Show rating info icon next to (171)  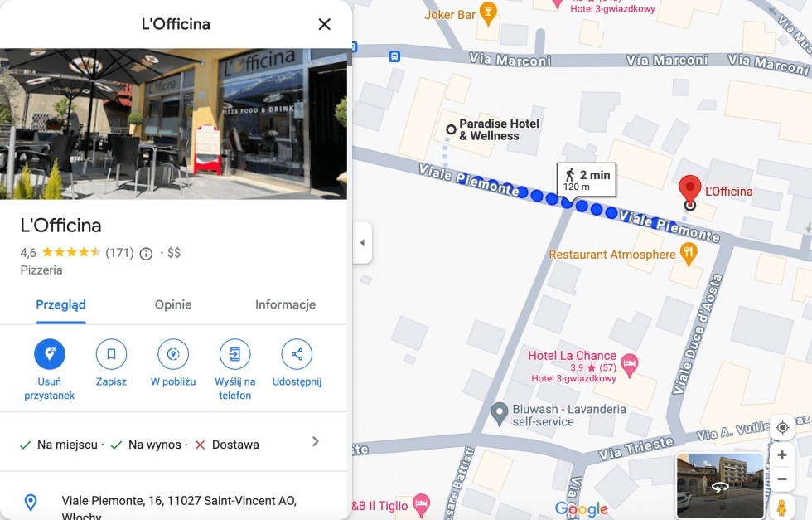click(x=146, y=254)
